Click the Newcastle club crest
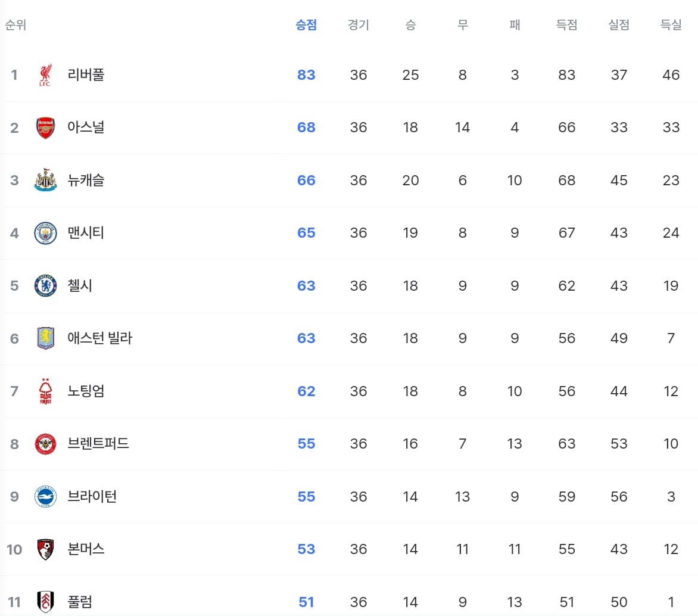Viewport: 698px width, 616px height. 45,181
